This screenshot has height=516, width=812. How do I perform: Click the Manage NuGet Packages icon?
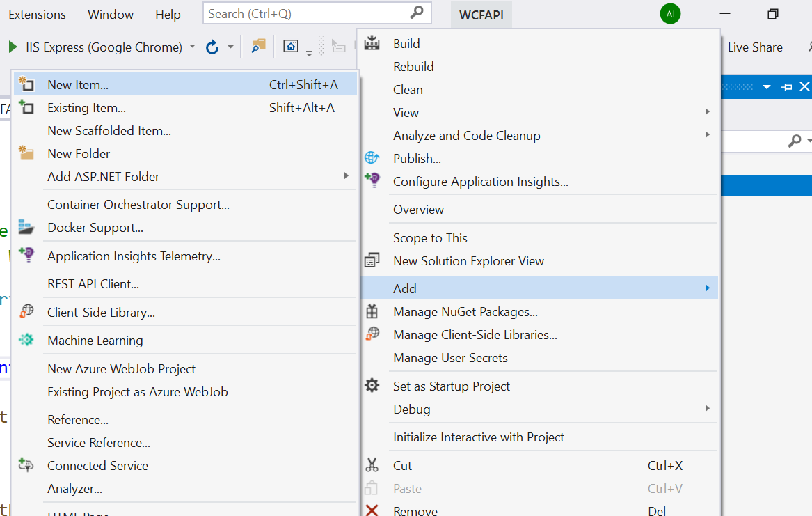[372, 311]
